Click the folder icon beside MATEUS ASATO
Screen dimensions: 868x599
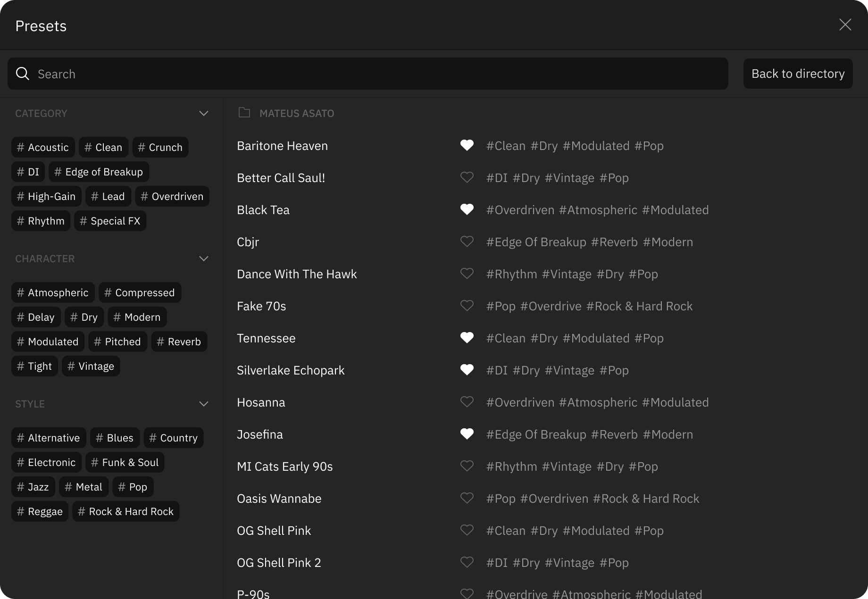click(x=244, y=113)
